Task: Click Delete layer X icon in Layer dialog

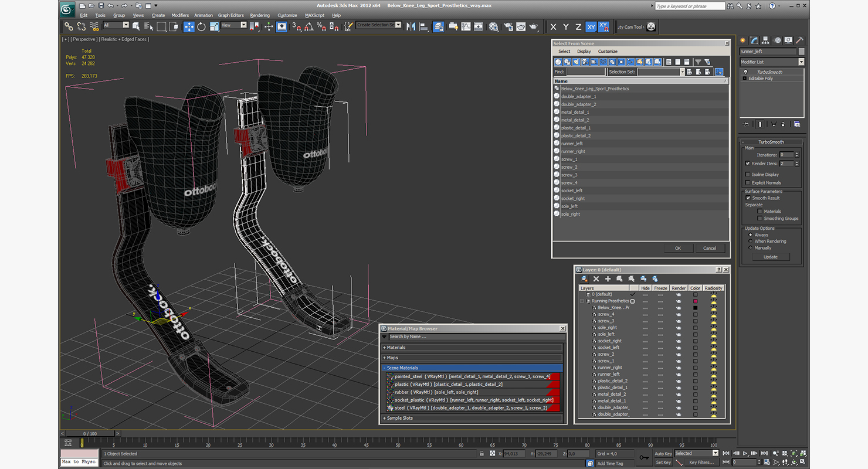Action: coord(596,279)
